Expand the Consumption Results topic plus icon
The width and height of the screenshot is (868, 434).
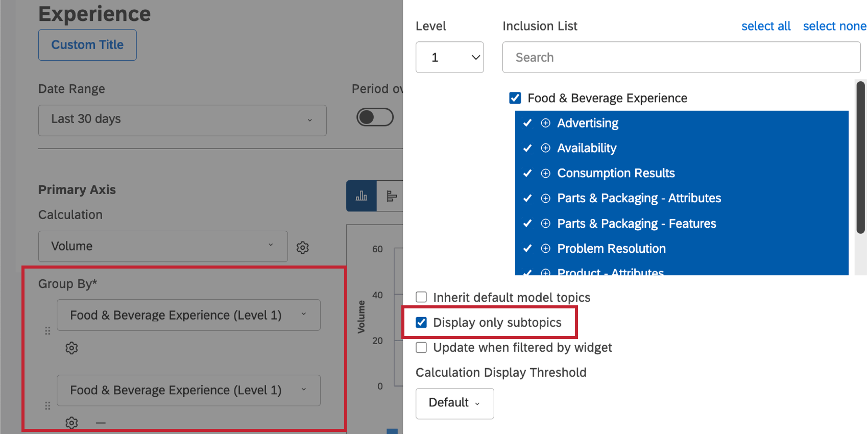[545, 173]
